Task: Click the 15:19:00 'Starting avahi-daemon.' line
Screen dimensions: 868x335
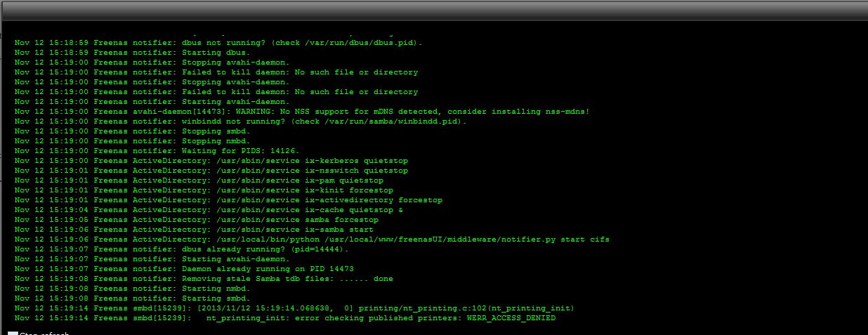Action: coord(152,102)
